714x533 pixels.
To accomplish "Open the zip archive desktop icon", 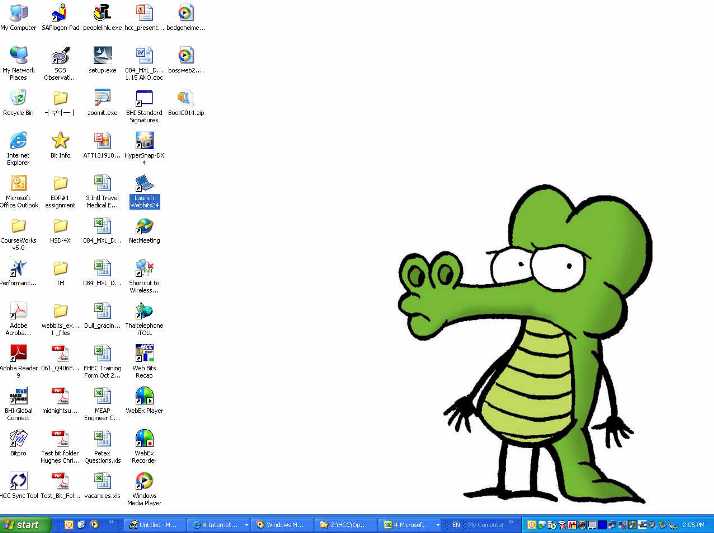I will click(x=186, y=102).
